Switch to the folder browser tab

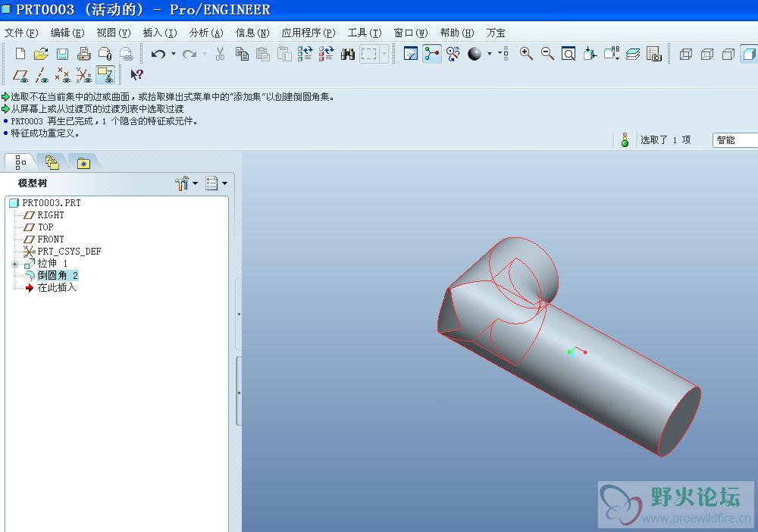[x=52, y=162]
